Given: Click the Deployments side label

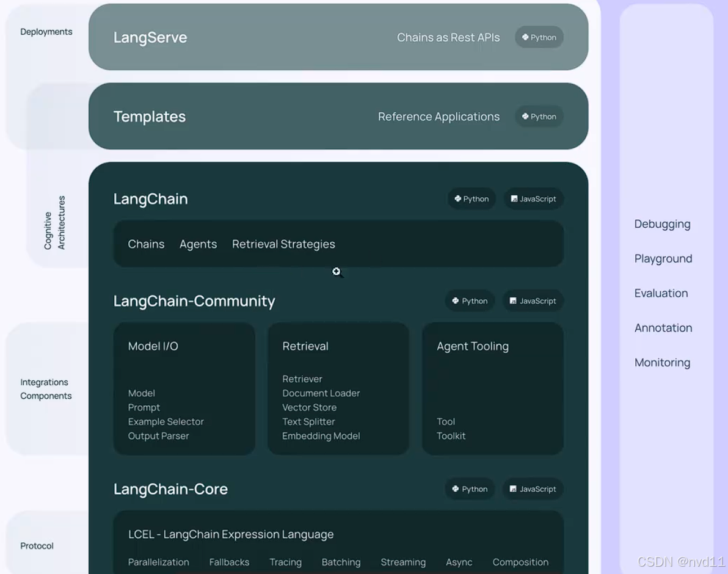Looking at the screenshot, I should 46,32.
